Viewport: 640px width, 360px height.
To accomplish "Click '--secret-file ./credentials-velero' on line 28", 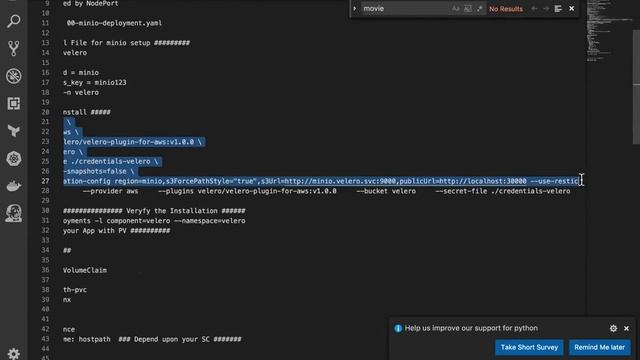I will (503, 191).
